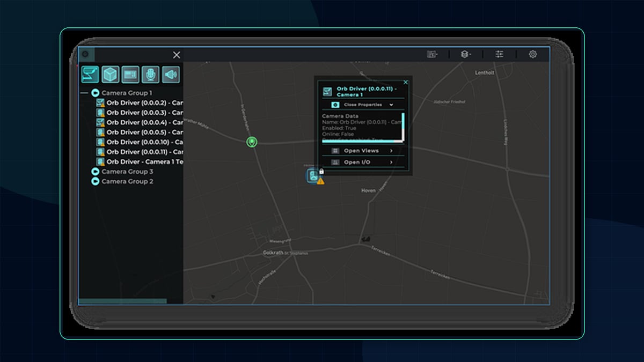Viewport: 644px width, 362px height.
Task: Click the round button above the sidebar
Action: 85,54
